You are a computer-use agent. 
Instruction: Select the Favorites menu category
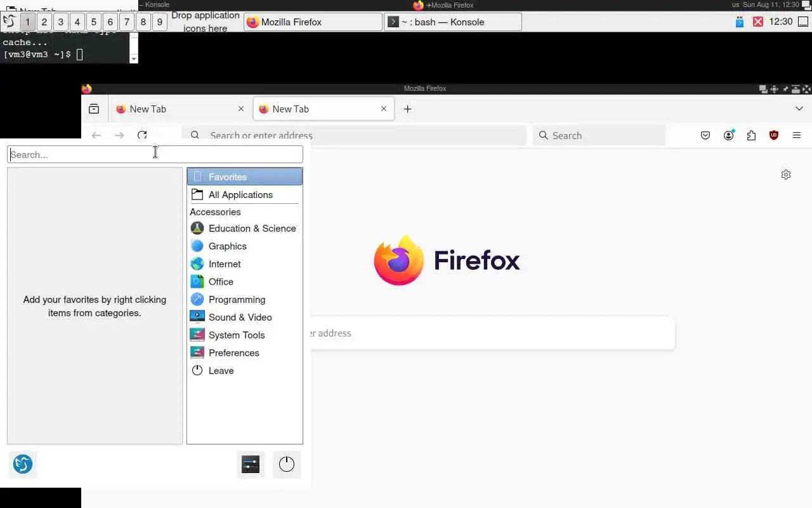click(x=245, y=177)
